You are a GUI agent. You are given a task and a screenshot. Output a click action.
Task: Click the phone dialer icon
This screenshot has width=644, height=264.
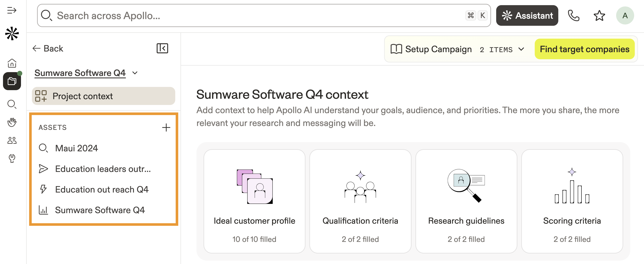pos(573,15)
